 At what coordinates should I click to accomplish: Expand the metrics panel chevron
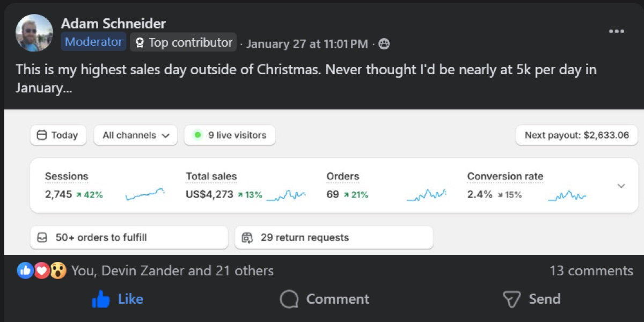tap(621, 186)
